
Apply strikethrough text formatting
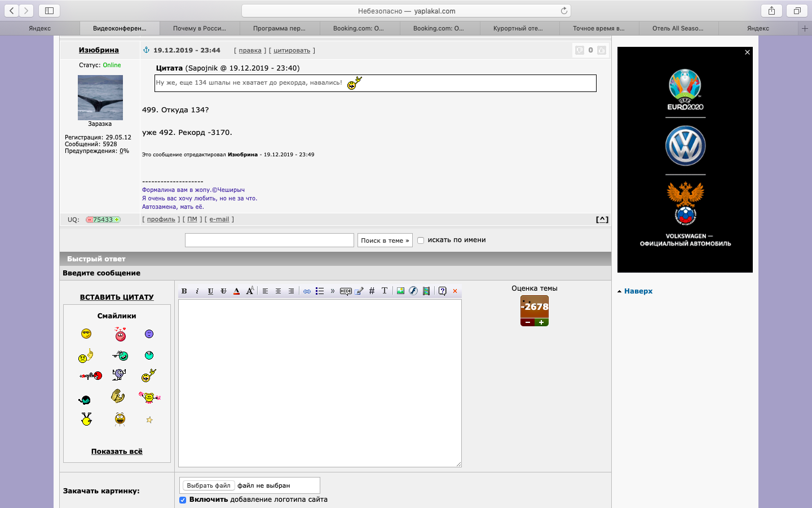click(223, 291)
